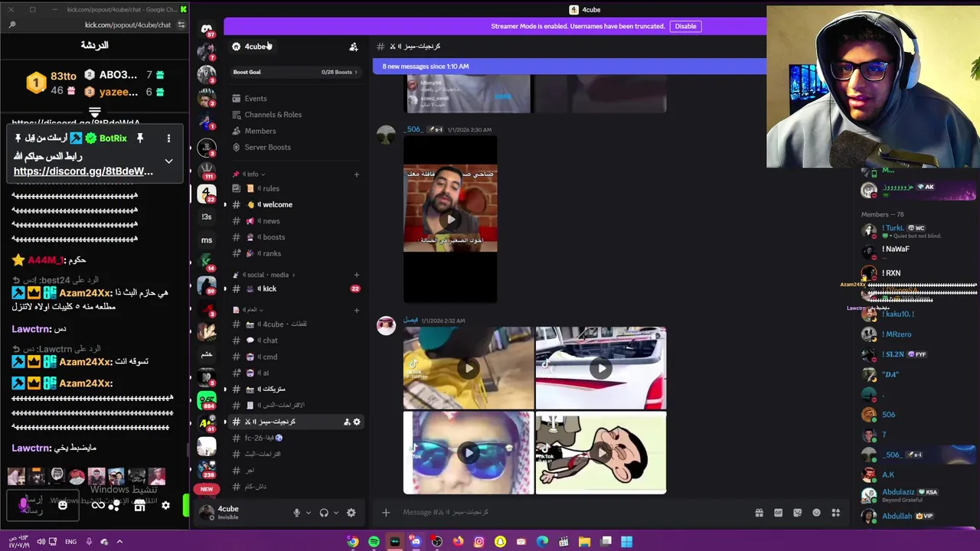Open Kick chat settings gear
This screenshot has height=551, width=980.
(165, 505)
